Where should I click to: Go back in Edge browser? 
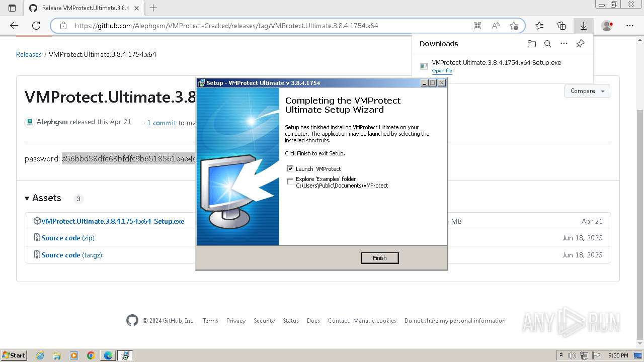tap(14, 26)
